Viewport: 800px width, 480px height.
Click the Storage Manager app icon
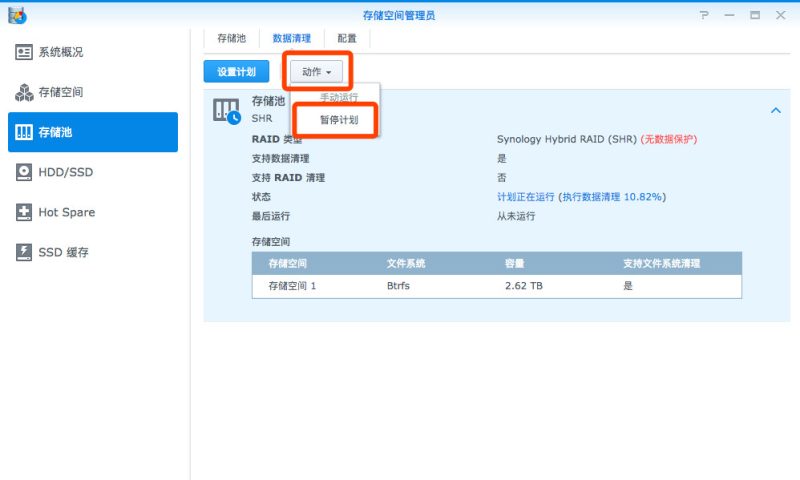point(17,15)
